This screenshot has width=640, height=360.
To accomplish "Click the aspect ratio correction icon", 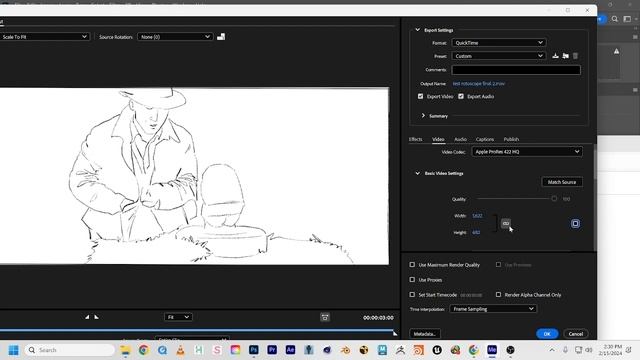I will click(325, 317).
